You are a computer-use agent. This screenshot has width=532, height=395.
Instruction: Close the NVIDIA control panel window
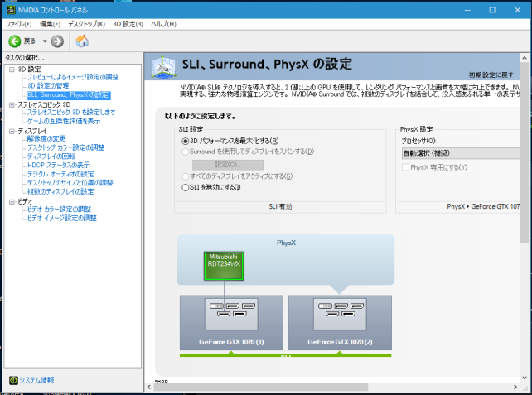(x=517, y=10)
